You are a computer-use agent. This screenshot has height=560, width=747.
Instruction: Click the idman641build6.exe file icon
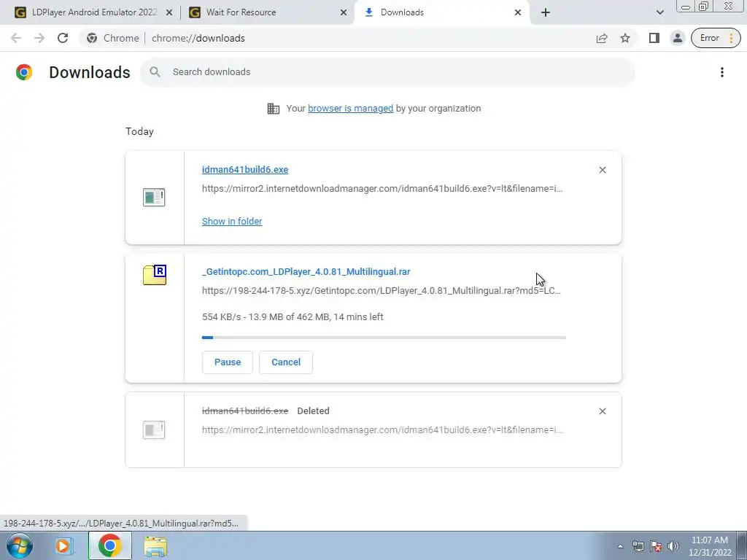[x=154, y=197]
